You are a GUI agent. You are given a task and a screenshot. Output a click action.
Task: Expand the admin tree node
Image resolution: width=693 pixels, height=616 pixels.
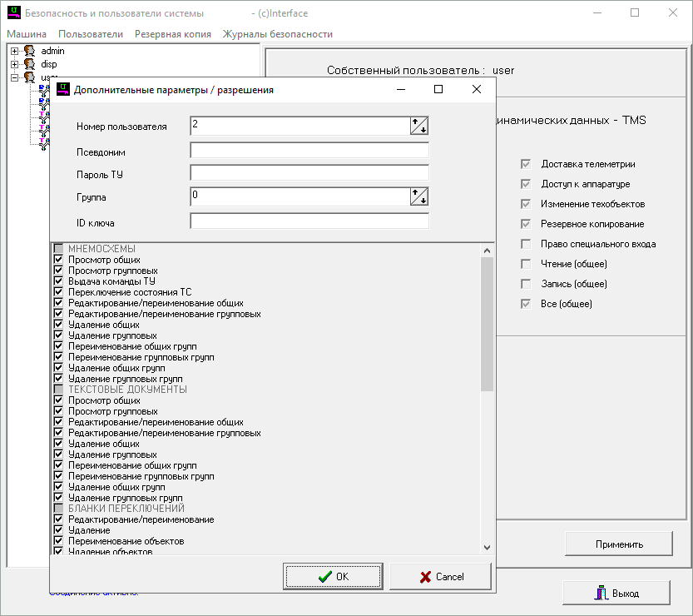pos(14,52)
